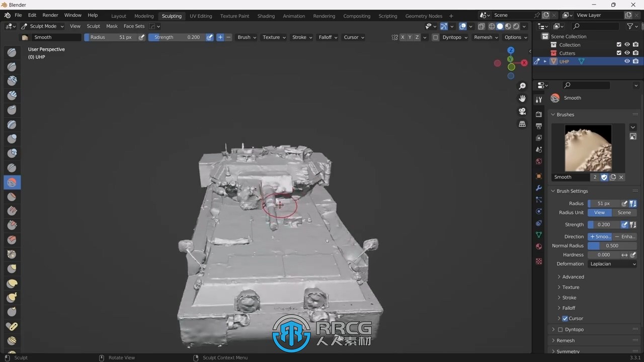
Task: Open the Material properties tab icon
Action: click(539, 246)
